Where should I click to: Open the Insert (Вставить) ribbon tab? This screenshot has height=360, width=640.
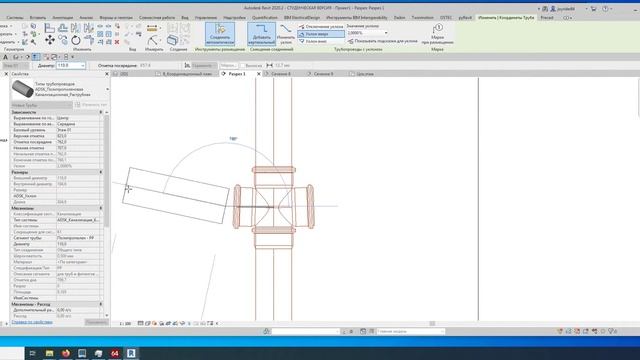38,18
